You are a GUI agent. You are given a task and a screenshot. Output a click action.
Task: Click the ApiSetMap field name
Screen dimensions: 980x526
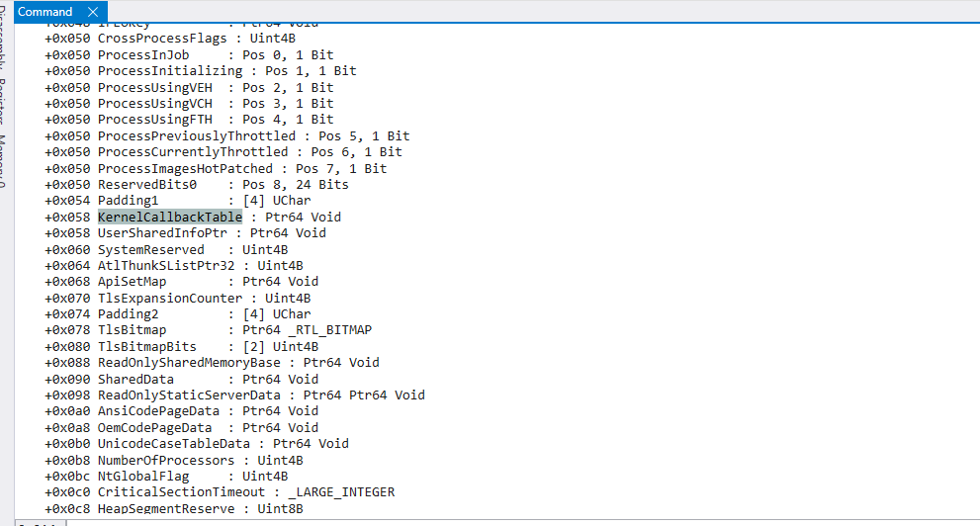(132, 282)
